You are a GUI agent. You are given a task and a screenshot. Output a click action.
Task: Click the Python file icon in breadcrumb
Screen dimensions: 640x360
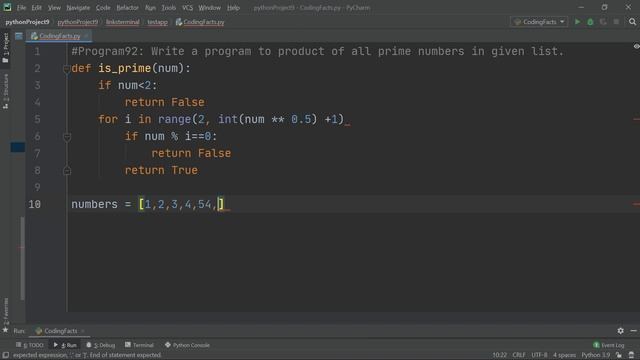pyautogui.click(x=179, y=22)
